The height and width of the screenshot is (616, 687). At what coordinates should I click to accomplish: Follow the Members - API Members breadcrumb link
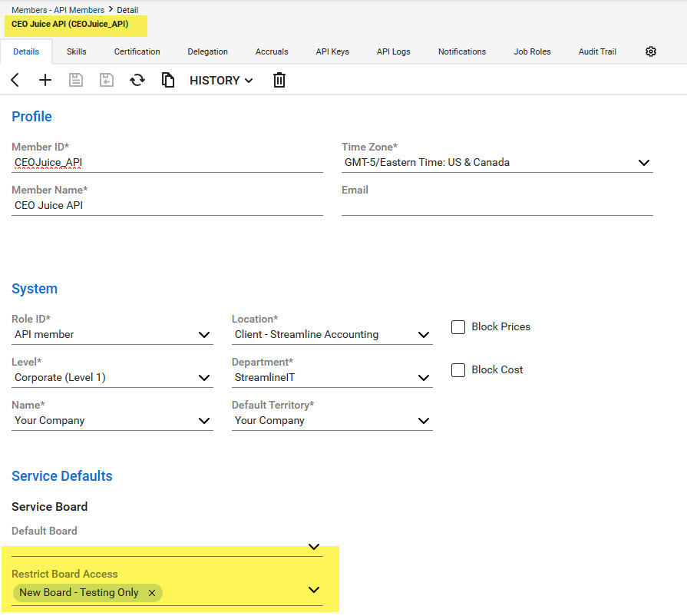(58, 10)
